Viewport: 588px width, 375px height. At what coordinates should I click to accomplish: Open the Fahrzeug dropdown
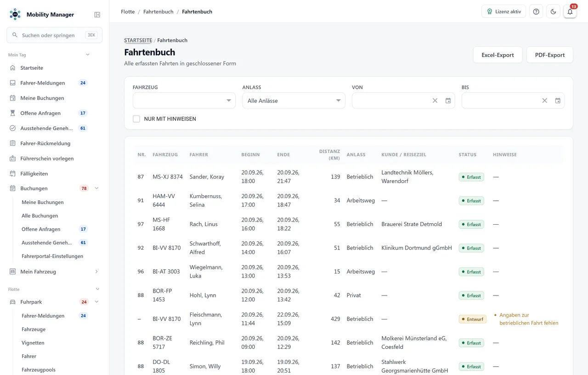pyautogui.click(x=184, y=101)
